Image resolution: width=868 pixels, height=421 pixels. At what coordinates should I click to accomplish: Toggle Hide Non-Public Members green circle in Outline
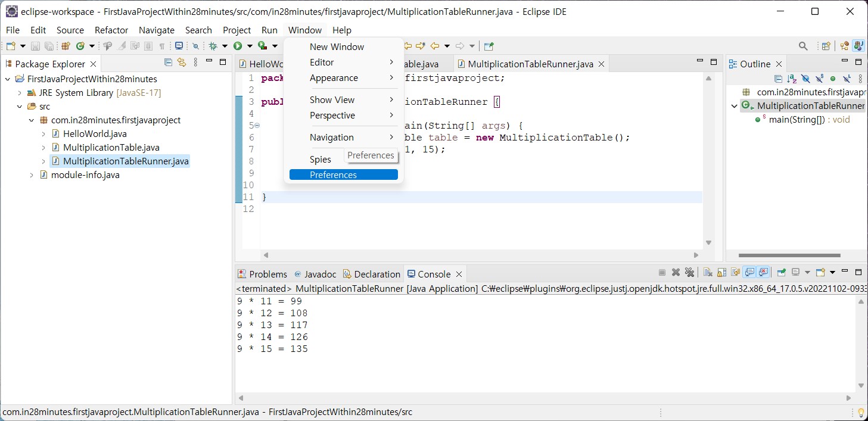(833, 79)
